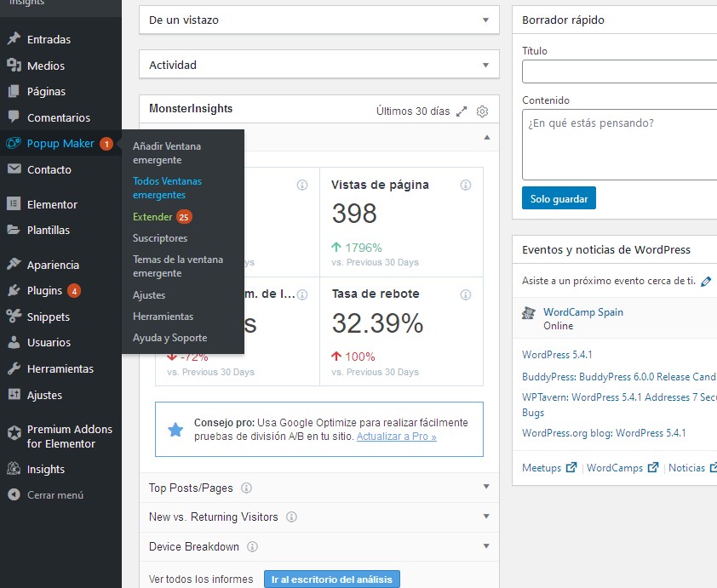Toggle the De un vistazo panel

tap(485, 20)
